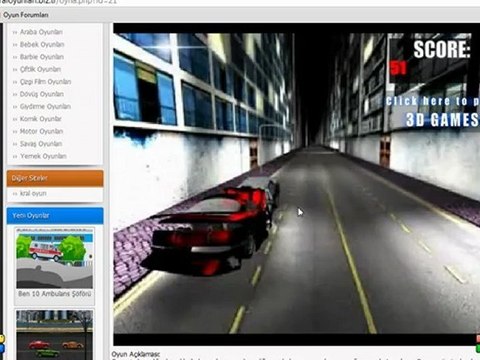Screen dimensions: 480x360
Task: Click the orange Diğer Siteler header
Action: [55, 178]
